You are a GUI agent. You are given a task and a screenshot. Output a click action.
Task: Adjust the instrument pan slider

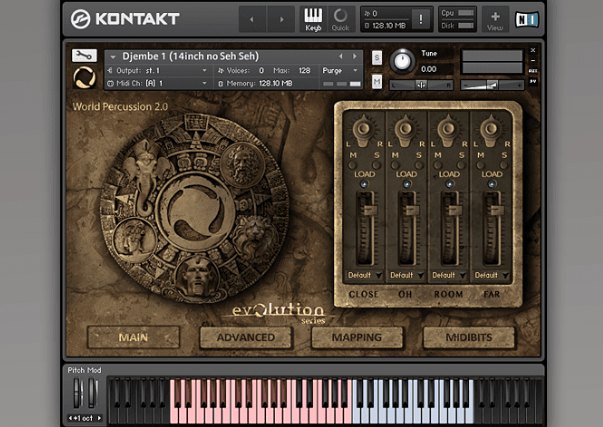(421, 85)
